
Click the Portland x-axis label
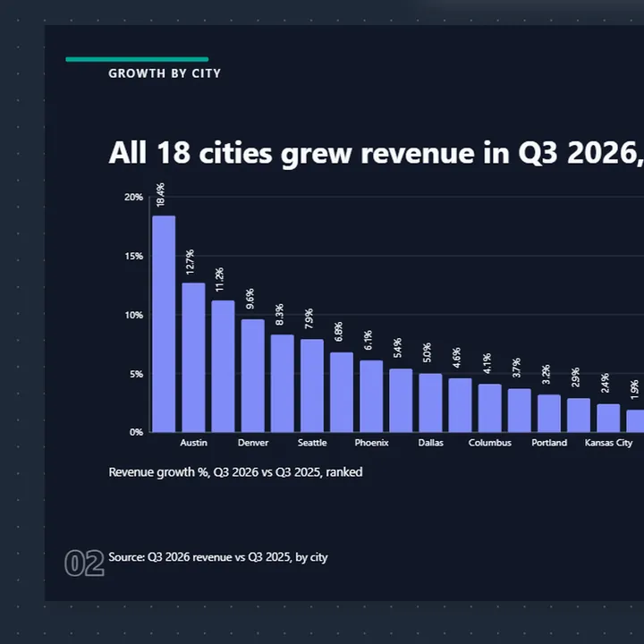tap(549, 443)
